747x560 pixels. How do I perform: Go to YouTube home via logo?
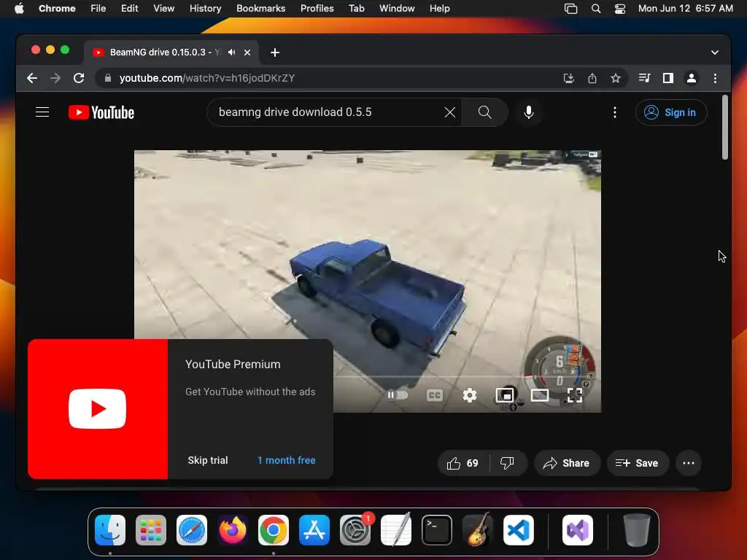101,112
